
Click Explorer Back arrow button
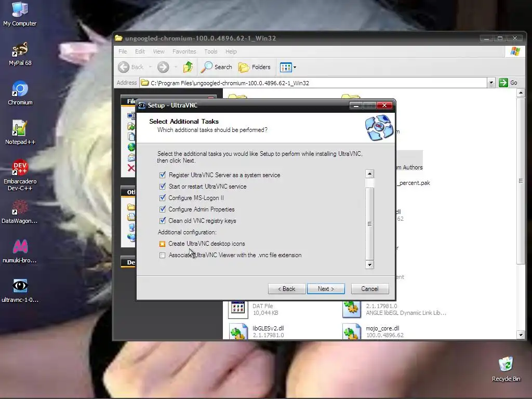pyautogui.click(x=131, y=67)
